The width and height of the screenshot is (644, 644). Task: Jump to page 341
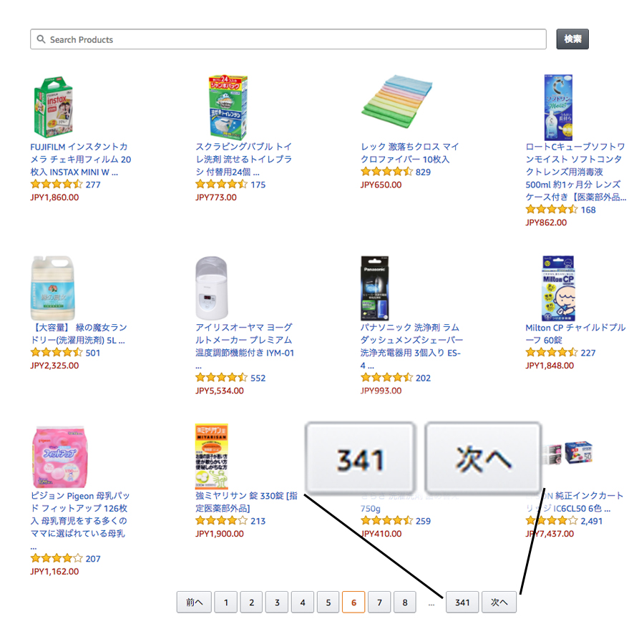click(462, 602)
